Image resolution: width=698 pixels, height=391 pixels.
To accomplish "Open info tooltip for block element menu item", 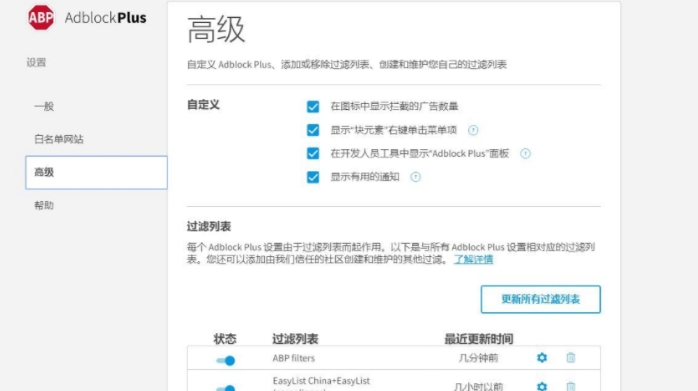I will coord(473,130).
